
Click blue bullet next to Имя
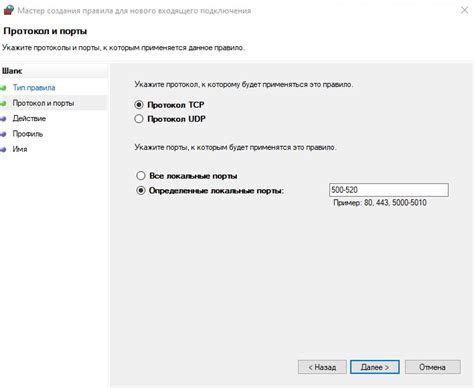pos(3,149)
